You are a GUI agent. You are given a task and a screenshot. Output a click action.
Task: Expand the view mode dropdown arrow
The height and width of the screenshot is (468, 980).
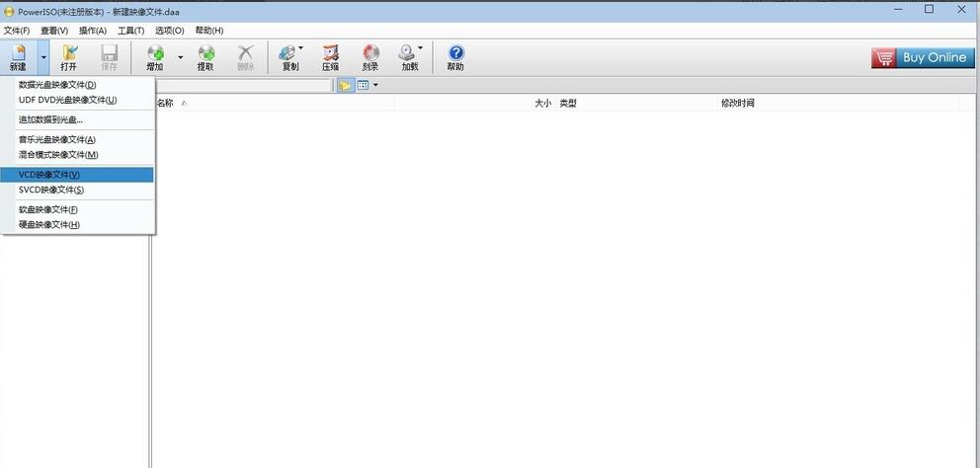[x=375, y=86]
